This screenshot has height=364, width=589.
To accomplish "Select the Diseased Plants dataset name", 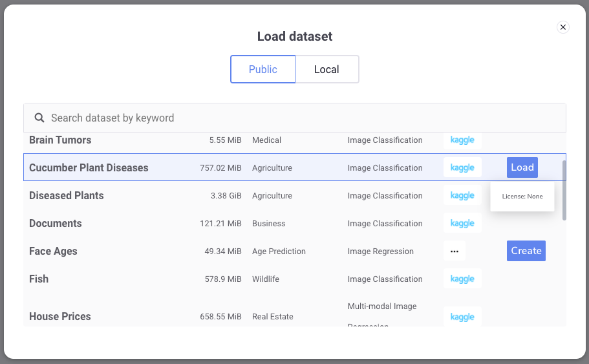I will pyautogui.click(x=67, y=195).
